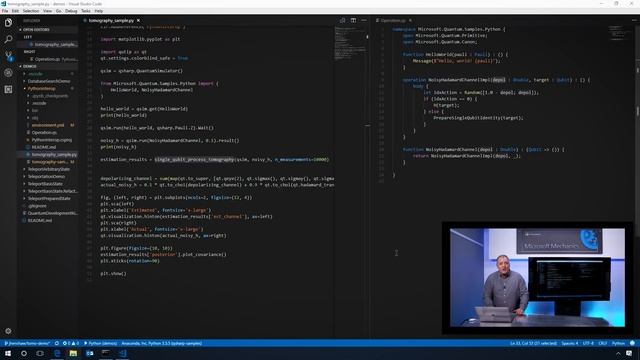Show hidden system tray icons
640x360 pixels.
point(618,353)
